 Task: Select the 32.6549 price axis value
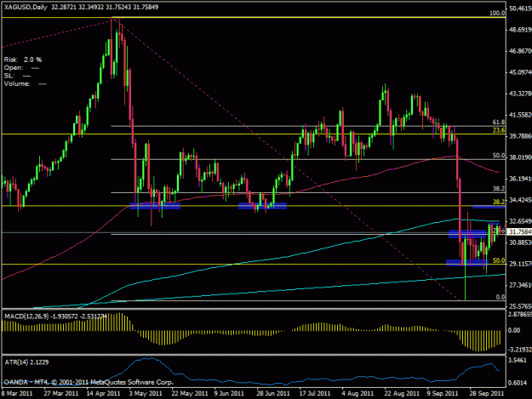pyautogui.click(x=520, y=221)
